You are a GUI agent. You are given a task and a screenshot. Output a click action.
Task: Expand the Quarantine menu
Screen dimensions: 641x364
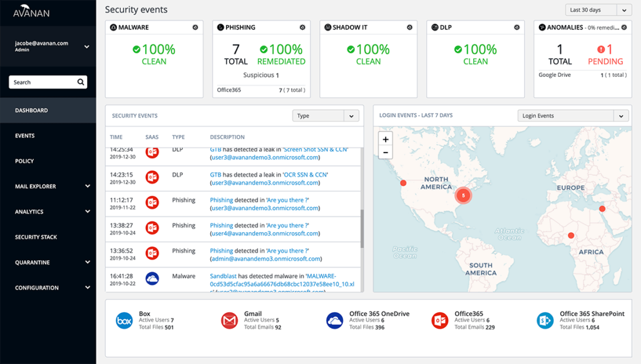[x=88, y=262]
